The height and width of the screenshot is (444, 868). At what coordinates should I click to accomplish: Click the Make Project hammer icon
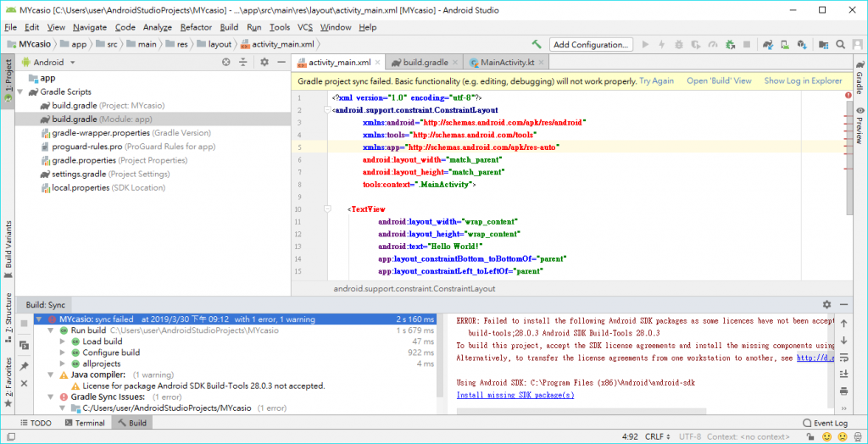coord(536,44)
